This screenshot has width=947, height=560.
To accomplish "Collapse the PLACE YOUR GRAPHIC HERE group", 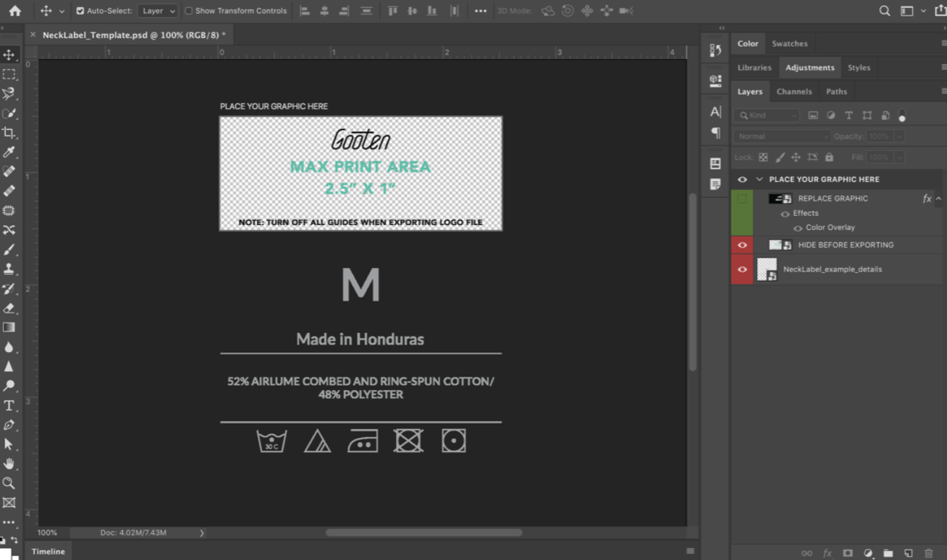I will [759, 179].
